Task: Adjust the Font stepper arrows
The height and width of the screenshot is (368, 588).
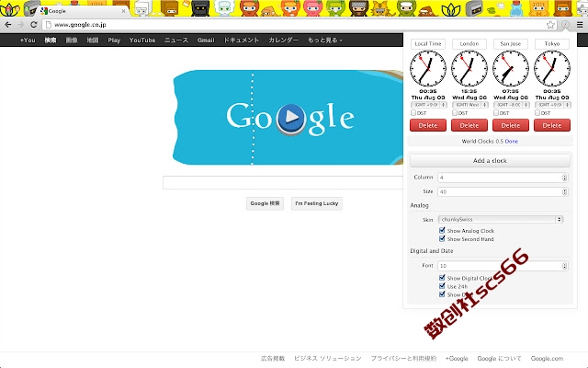Action: (564, 266)
